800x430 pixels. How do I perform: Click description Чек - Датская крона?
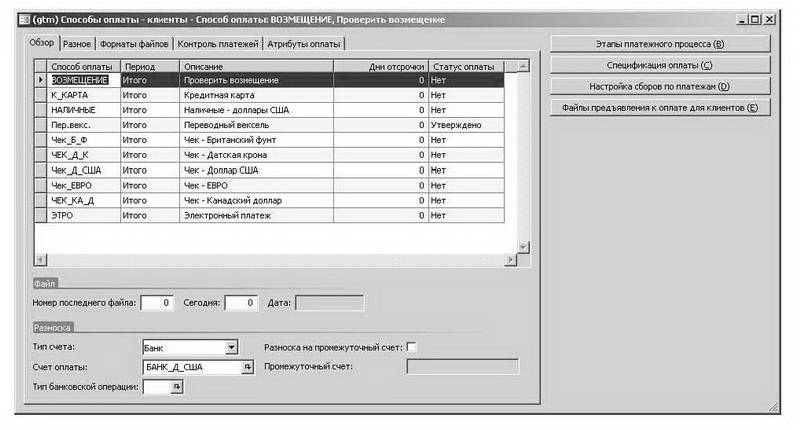click(257, 155)
